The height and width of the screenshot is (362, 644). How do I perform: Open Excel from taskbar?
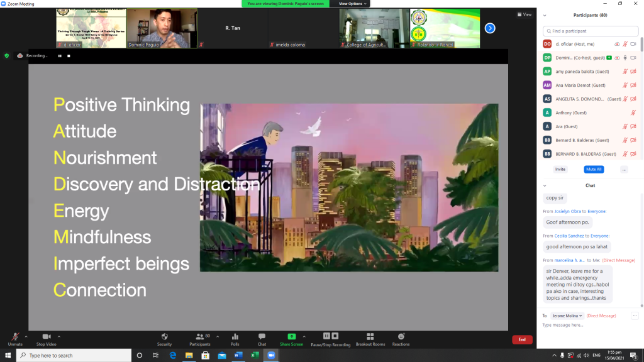tap(255, 356)
